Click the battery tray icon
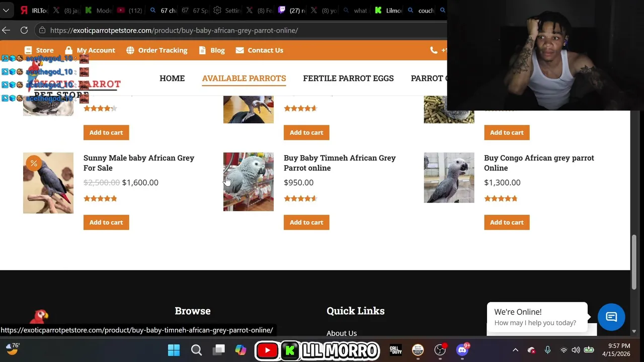This screenshot has width=644, height=362. coord(589,350)
